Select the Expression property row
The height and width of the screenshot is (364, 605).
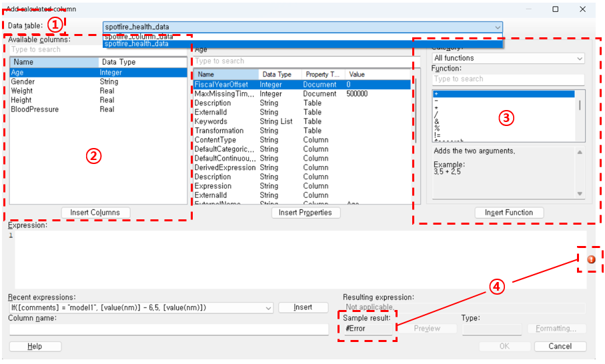coord(302,186)
